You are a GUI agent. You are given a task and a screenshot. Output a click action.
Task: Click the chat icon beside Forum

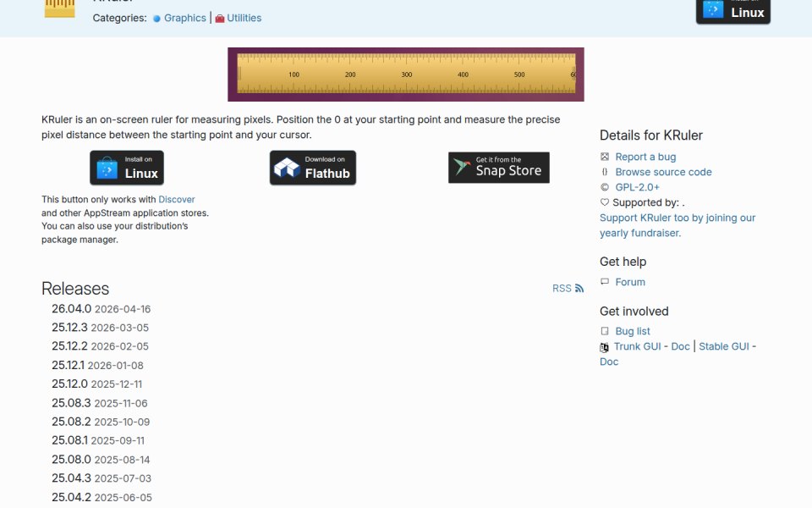pos(604,281)
